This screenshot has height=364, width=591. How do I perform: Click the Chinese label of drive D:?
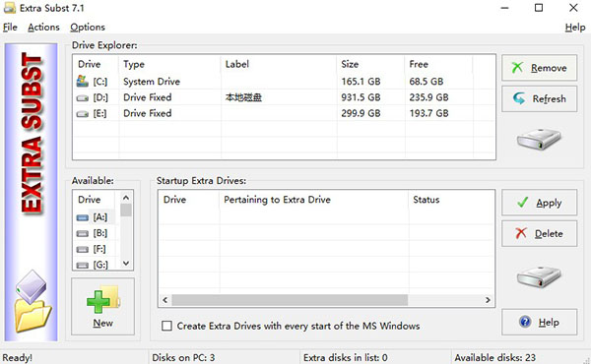243,97
